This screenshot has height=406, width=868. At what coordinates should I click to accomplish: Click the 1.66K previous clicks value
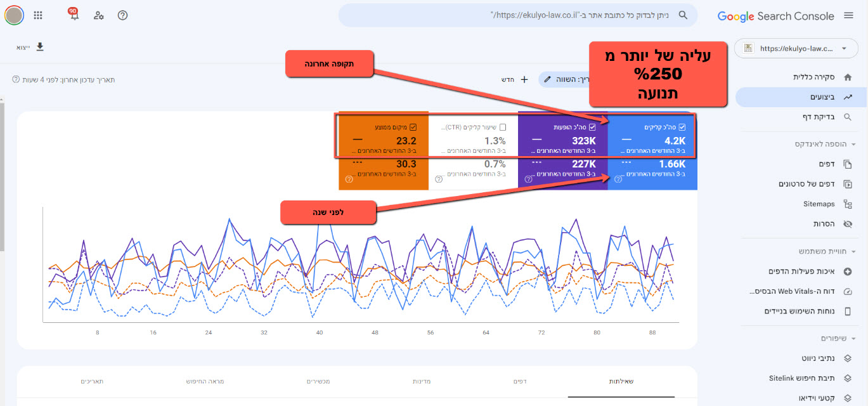(x=673, y=165)
